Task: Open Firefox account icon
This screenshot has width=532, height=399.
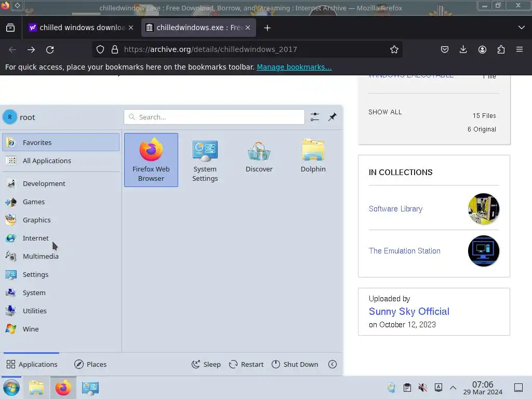Action: [x=482, y=49]
